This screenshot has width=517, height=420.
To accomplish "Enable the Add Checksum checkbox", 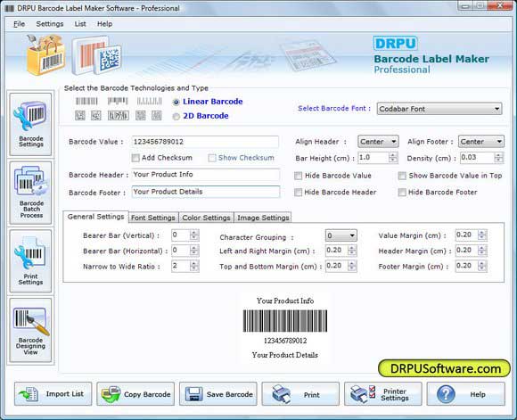I will [135, 158].
